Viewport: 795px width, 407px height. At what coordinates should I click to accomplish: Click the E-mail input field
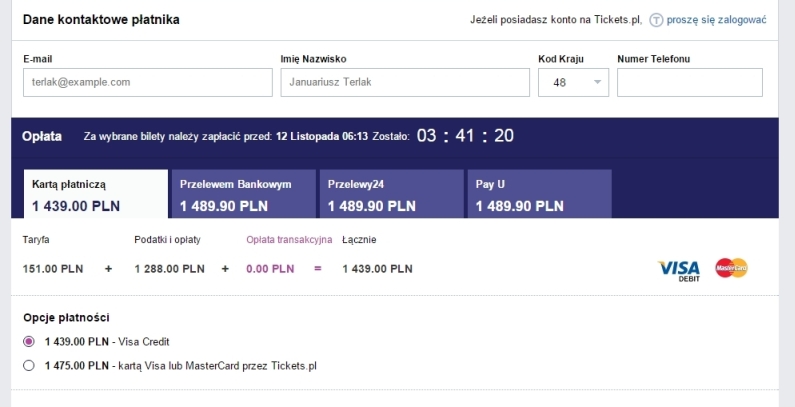pos(148,82)
